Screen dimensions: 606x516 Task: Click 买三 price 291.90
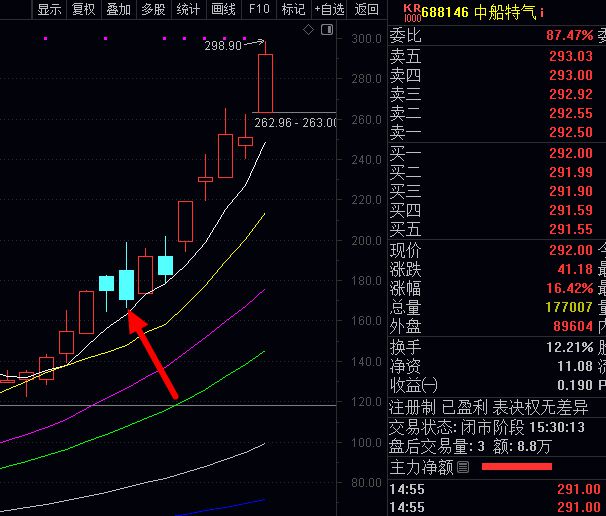tap(571, 191)
